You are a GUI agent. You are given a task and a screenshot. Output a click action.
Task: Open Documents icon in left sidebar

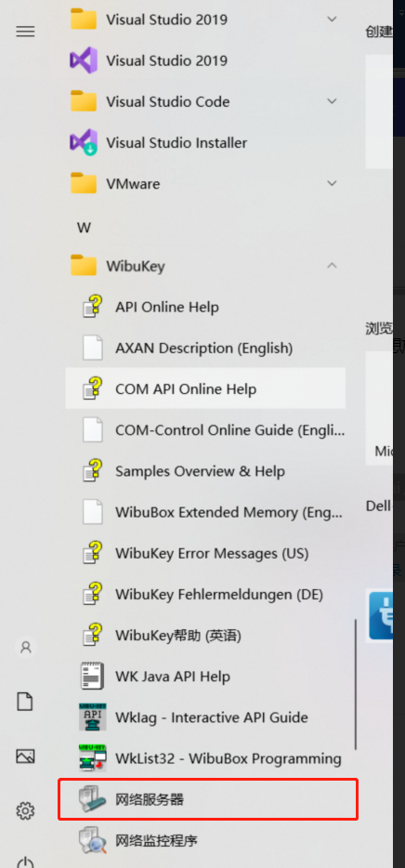(25, 702)
